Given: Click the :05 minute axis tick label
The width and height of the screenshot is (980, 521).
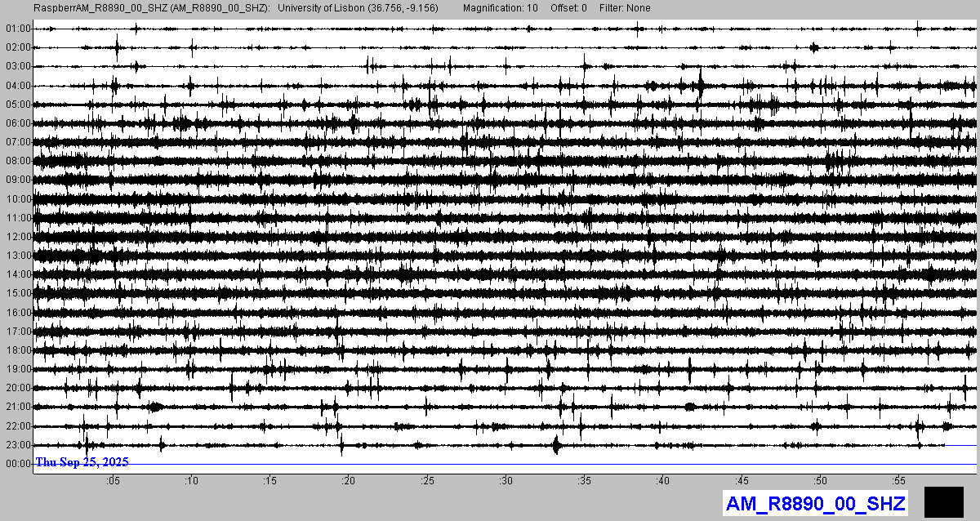Looking at the screenshot, I should pyautogui.click(x=113, y=480).
